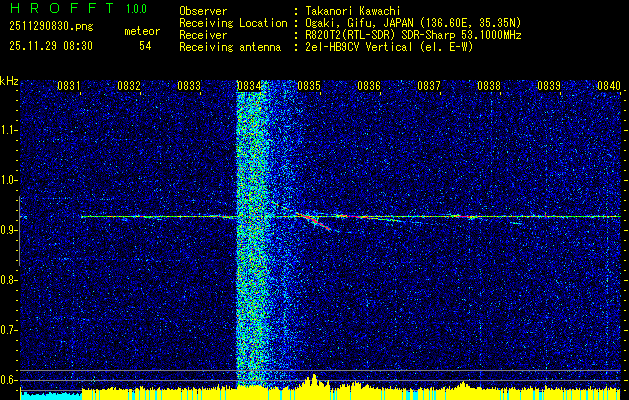
Task: Click time marker 0834
Action: 249,85
